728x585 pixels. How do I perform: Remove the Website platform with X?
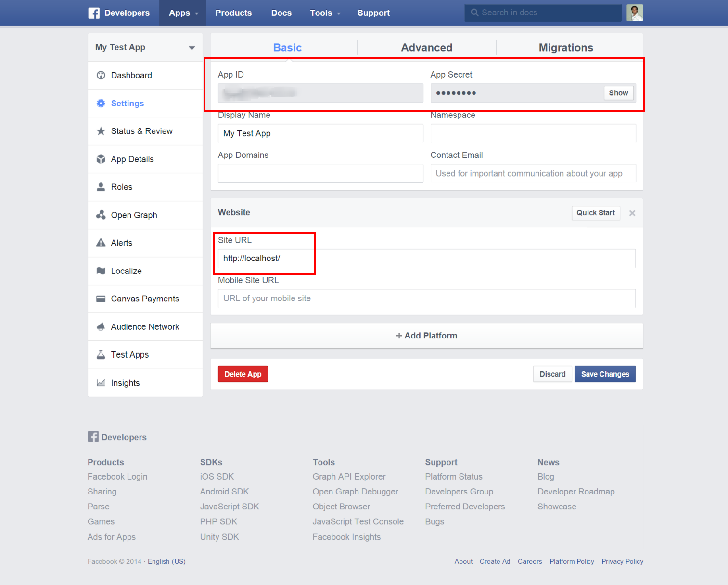[x=632, y=213]
